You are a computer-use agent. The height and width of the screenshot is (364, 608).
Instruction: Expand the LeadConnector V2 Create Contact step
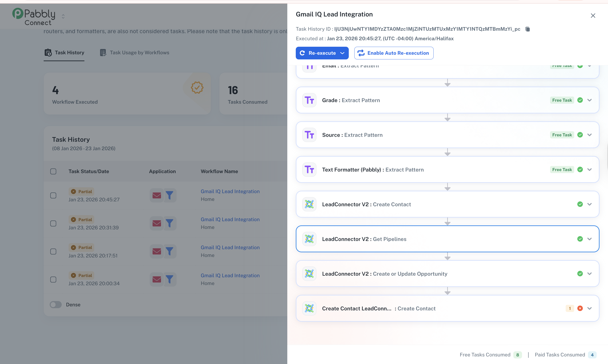pyautogui.click(x=589, y=204)
